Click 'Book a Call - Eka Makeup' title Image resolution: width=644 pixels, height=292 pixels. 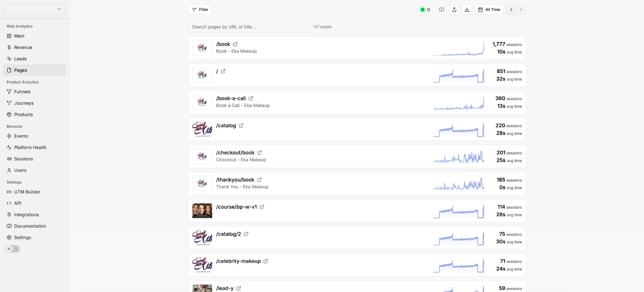(x=243, y=106)
